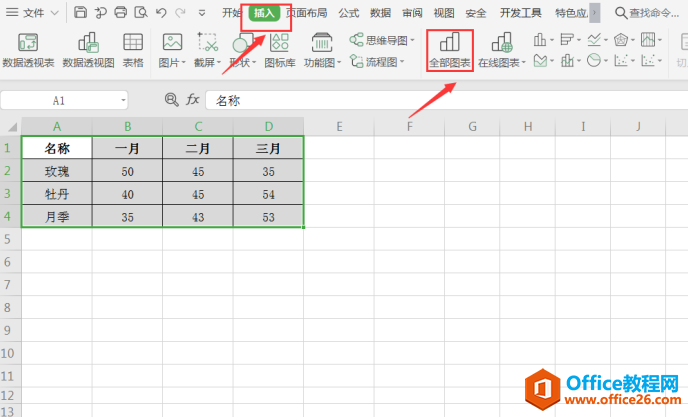Expand the Name Box dropdown arrow
688x417 pixels.
click(123, 101)
